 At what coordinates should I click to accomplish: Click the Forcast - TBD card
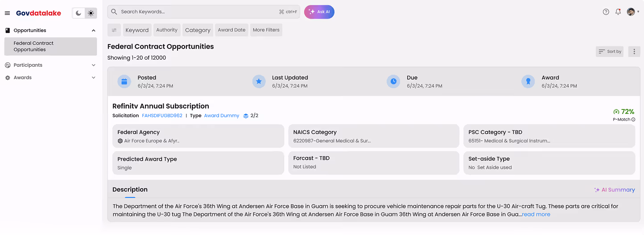374,163
